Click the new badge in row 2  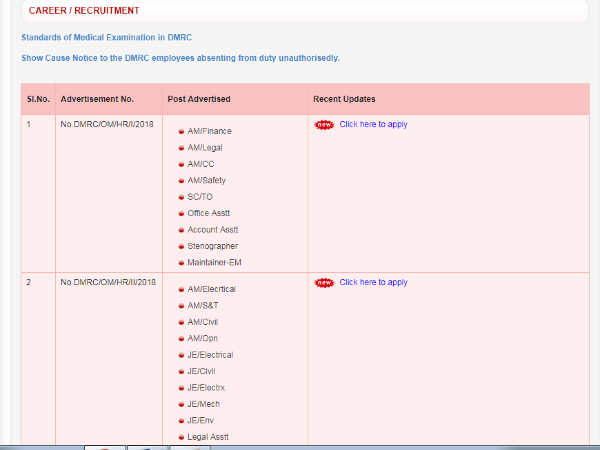(324, 283)
